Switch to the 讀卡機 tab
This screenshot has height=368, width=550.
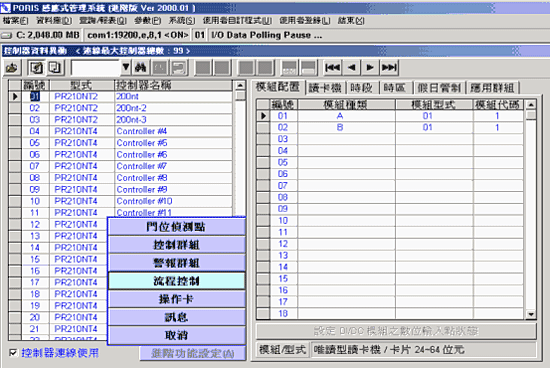[x=325, y=88]
